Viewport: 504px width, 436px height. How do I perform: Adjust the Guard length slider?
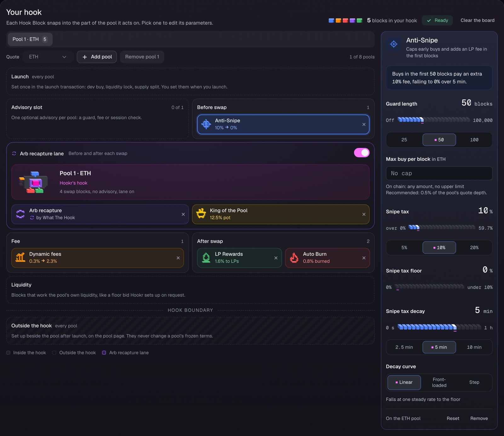pyautogui.click(x=434, y=120)
